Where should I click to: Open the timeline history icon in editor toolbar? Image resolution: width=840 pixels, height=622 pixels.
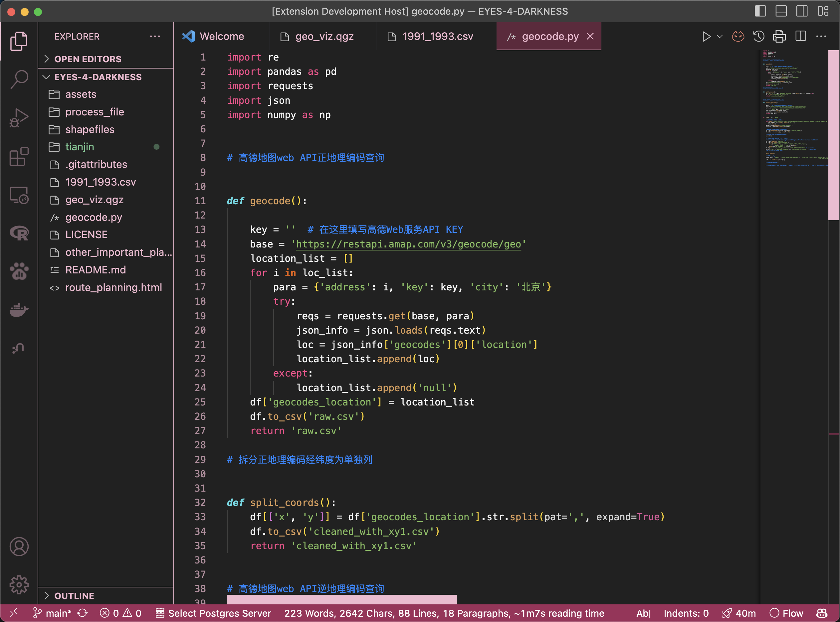759,37
